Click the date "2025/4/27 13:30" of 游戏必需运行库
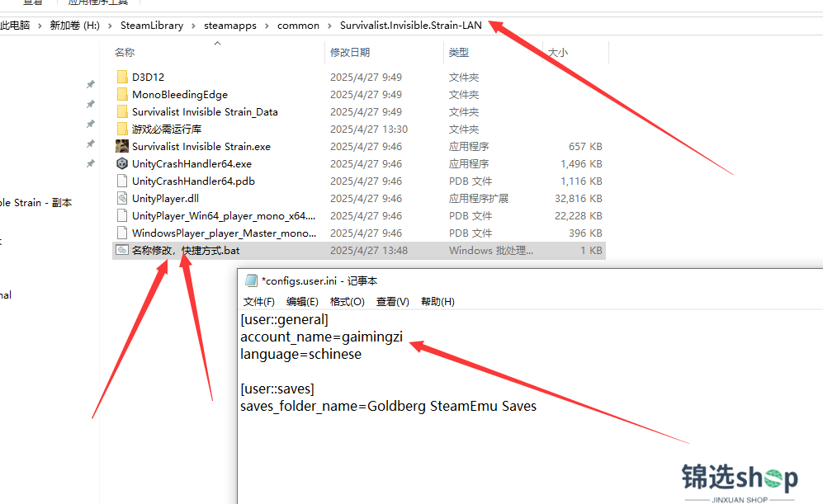This screenshot has height=504, width=823. (368, 129)
